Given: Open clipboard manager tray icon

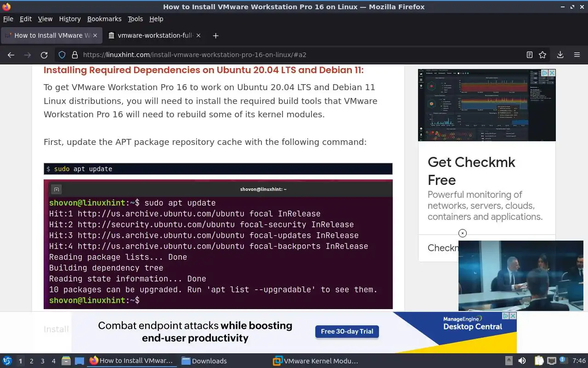Looking at the screenshot, I should point(539,361).
